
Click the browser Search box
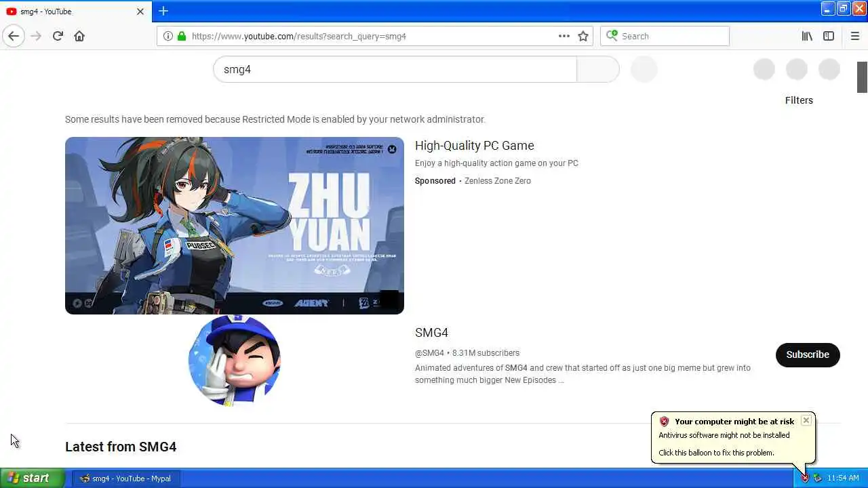(665, 36)
